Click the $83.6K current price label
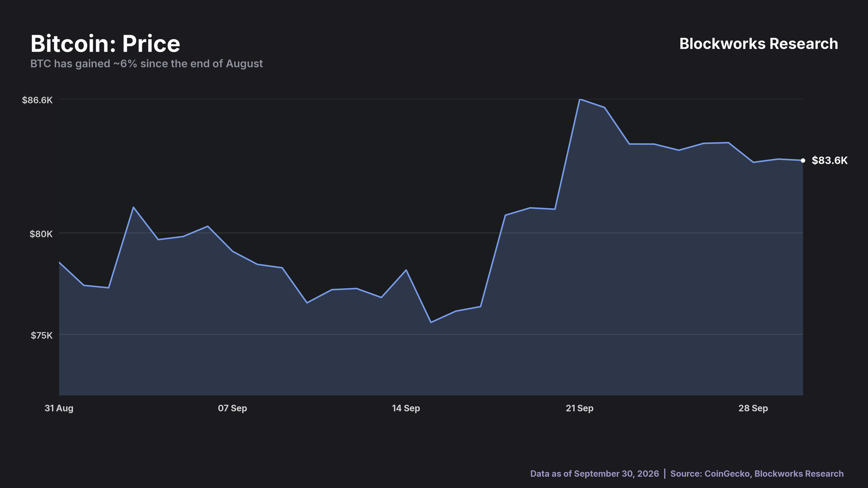 830,160
